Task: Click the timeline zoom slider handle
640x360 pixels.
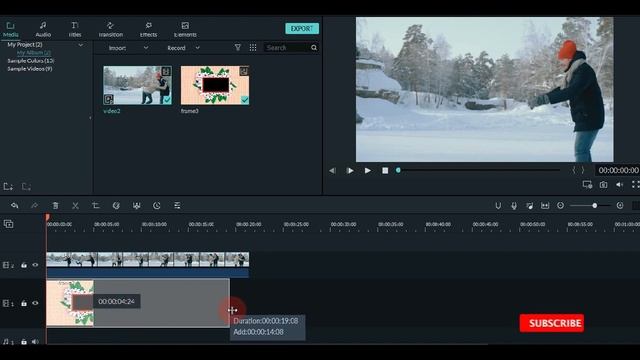Action: click(x=595, y=206)
